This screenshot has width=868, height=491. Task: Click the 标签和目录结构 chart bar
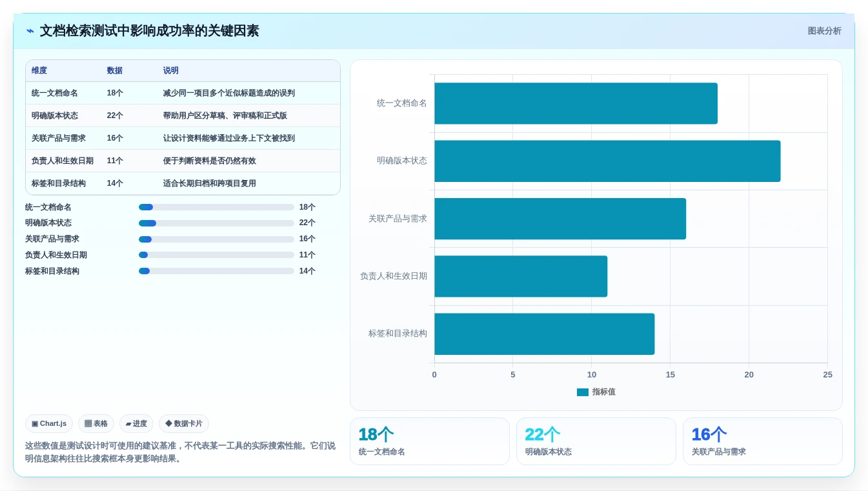[x=545, y=334]
